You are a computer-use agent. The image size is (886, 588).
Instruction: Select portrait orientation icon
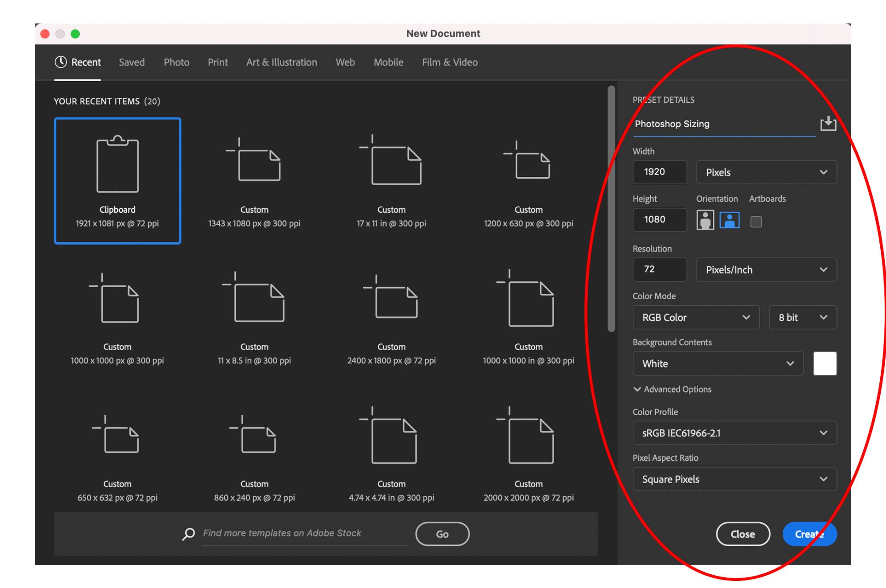pyautogui.click(x=705, y=220)
